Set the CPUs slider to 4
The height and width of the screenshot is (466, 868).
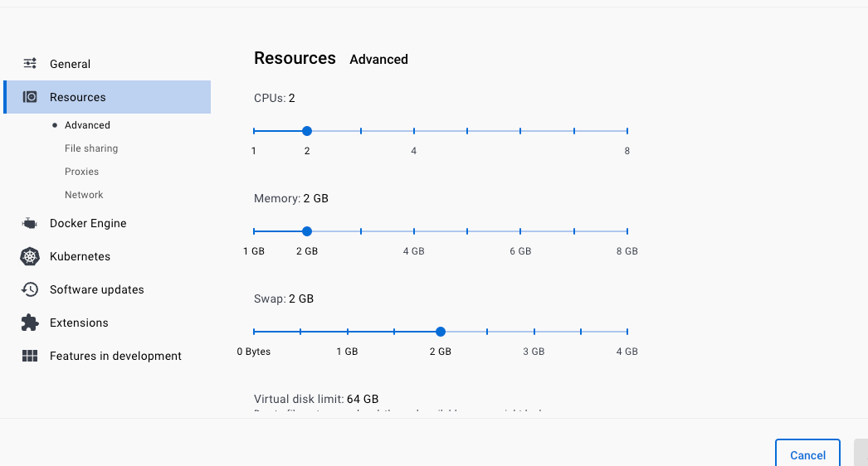pos(414,131)
